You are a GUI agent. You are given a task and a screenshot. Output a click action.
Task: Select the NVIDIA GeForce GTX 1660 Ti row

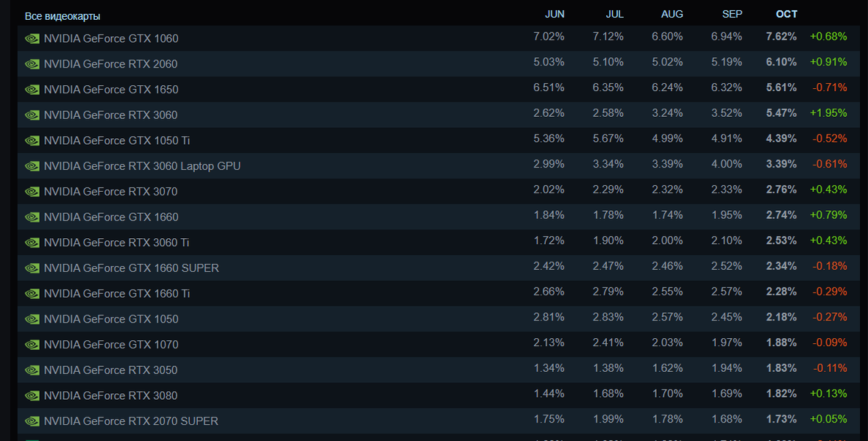[116, 293]
